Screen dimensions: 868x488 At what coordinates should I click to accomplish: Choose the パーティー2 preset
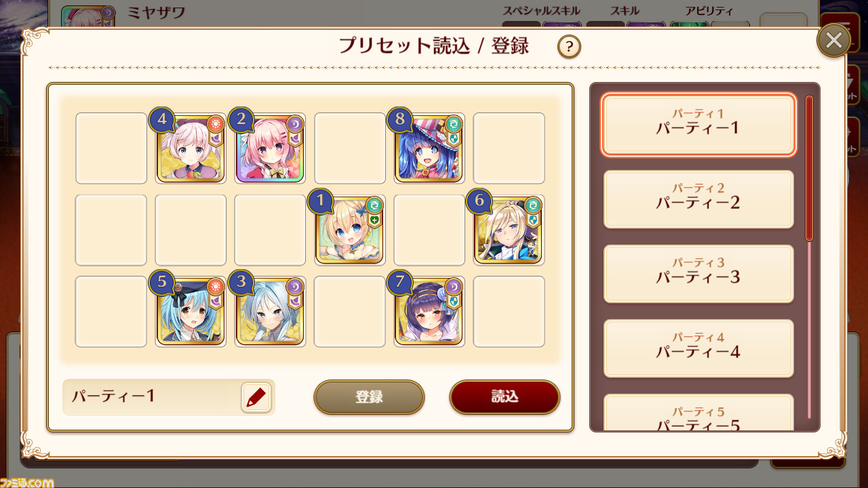point(698,199)
